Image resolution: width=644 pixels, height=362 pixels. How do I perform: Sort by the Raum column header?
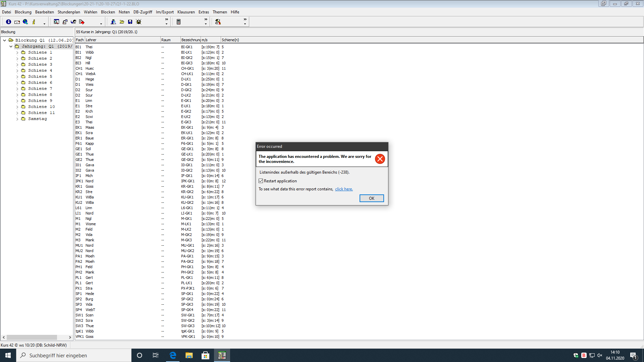tap(170, 40)
